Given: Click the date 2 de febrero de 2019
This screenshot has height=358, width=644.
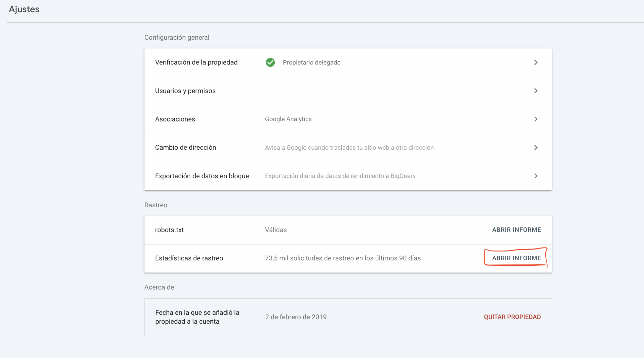Looking at the screenshot, I should tap(296, 317).
